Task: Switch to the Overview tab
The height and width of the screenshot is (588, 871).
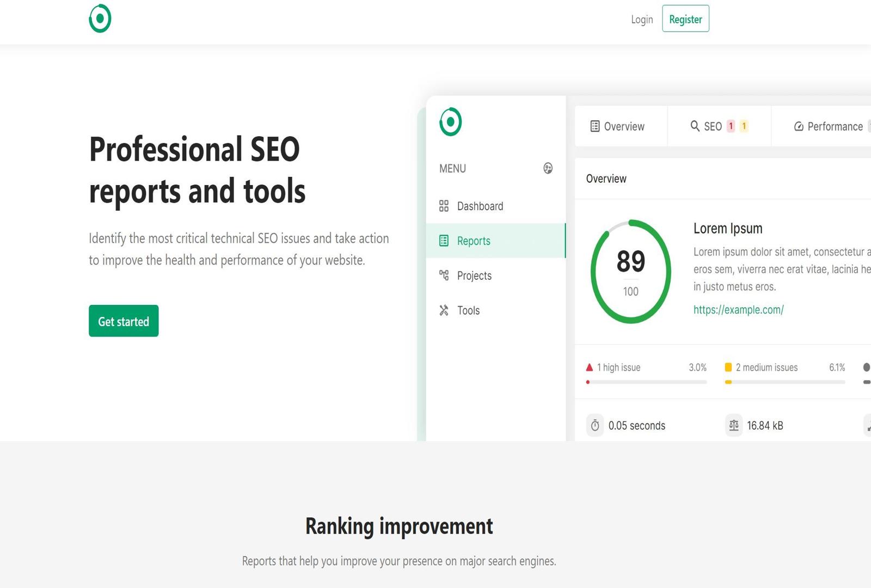Action: (621, 126)
